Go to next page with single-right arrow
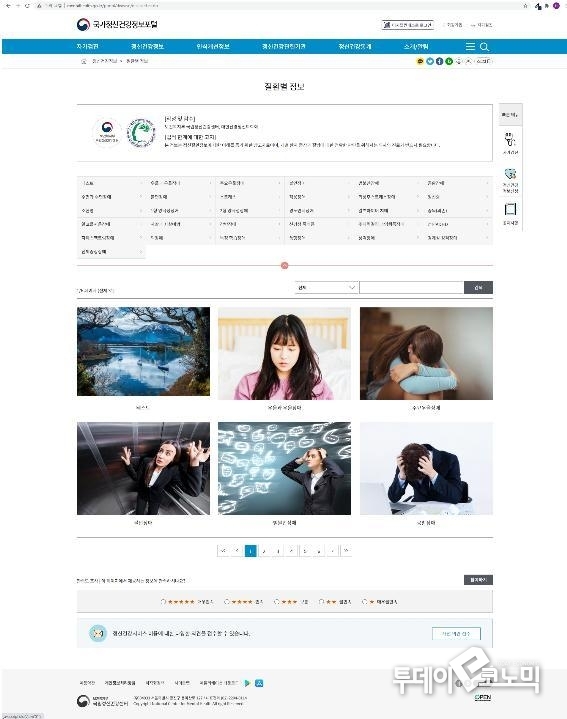This screenshot has height=719, width=567. pos(332,550)
